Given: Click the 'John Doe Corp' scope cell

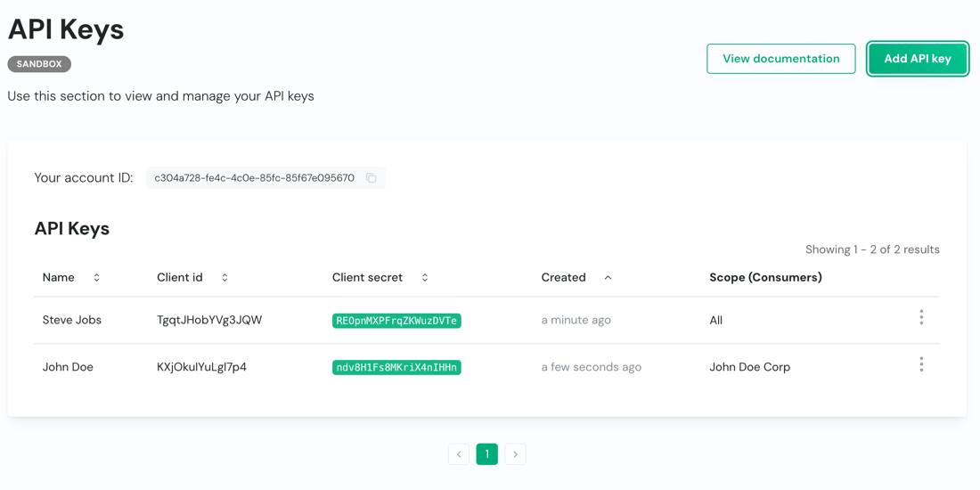Looking at the screenshot, I should (749, 367).
